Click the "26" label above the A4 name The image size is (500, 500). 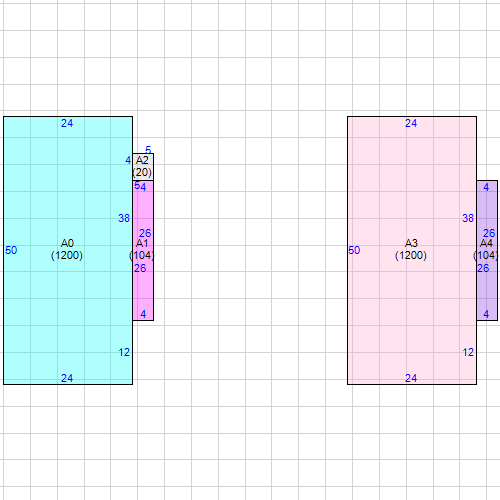click(489, 233)
